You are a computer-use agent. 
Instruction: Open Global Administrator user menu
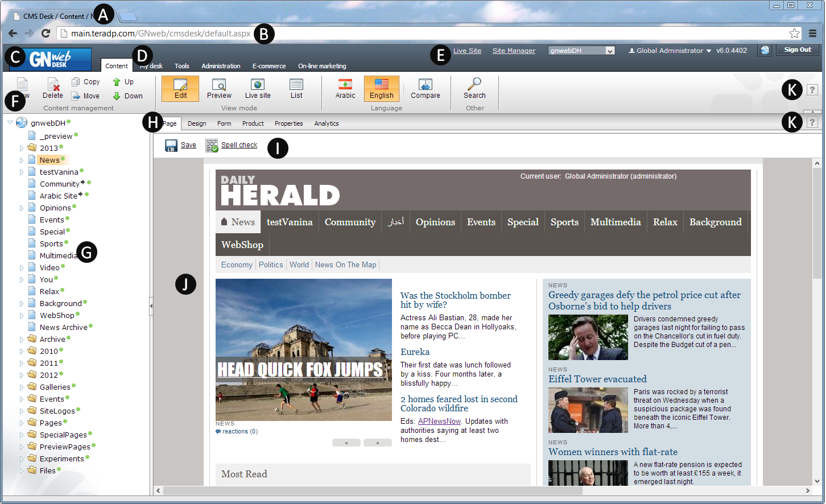click(x=670, y=51)
